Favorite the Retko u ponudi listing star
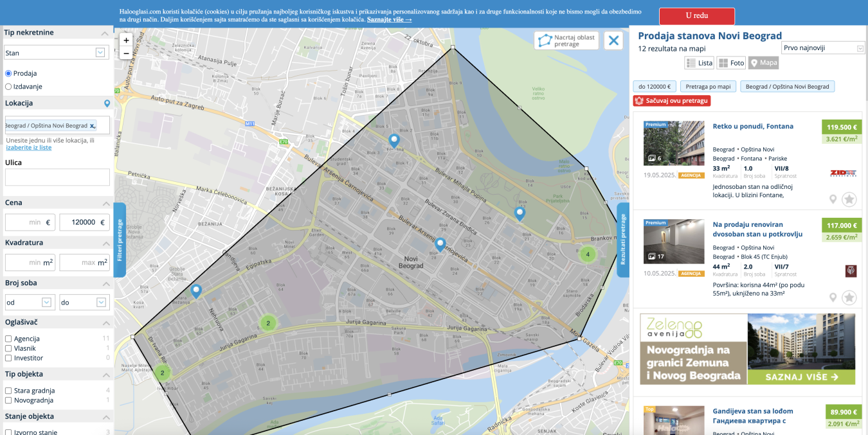Screen dimensions: 868x435 coord(849,199)
